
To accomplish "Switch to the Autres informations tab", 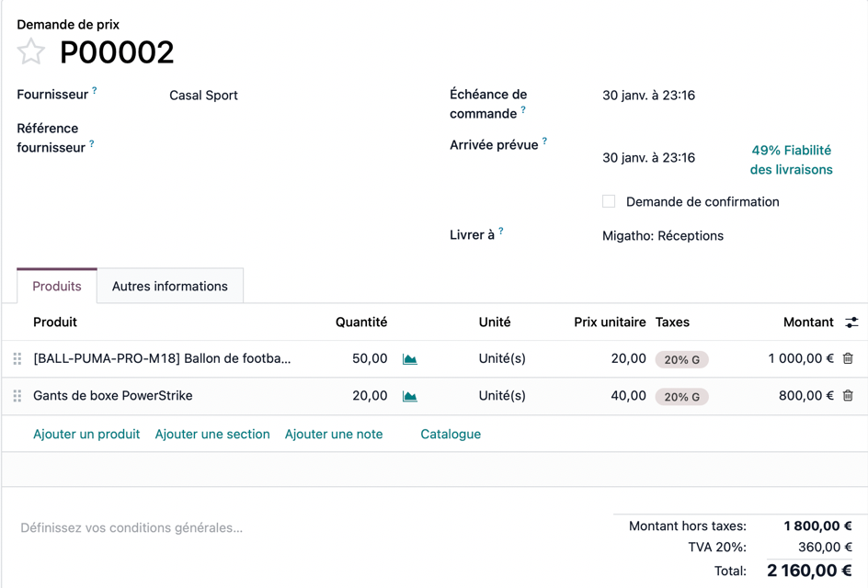I will [170, 287].
